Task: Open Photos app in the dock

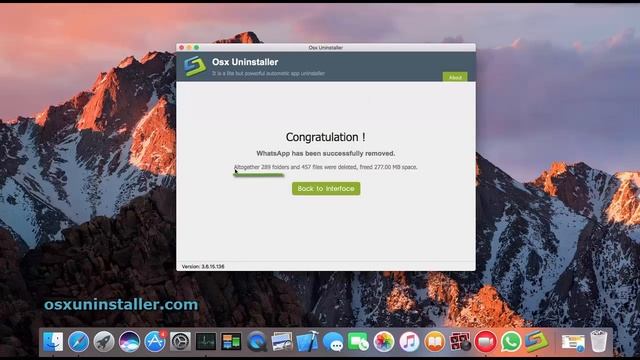Action: pyautogui.click(x=384, y=341)
